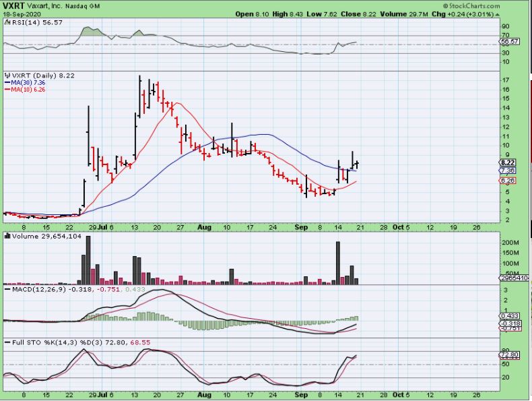Click the Nasdaq GM exchange label
This screenshot has height=401, width=532.
(82, 6)
